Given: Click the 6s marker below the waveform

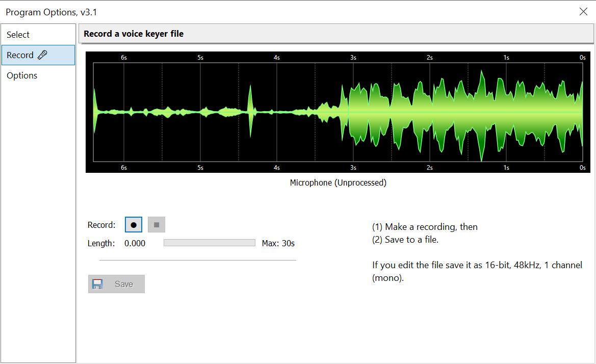Looking at the screenshot, I should pos(124,168).
